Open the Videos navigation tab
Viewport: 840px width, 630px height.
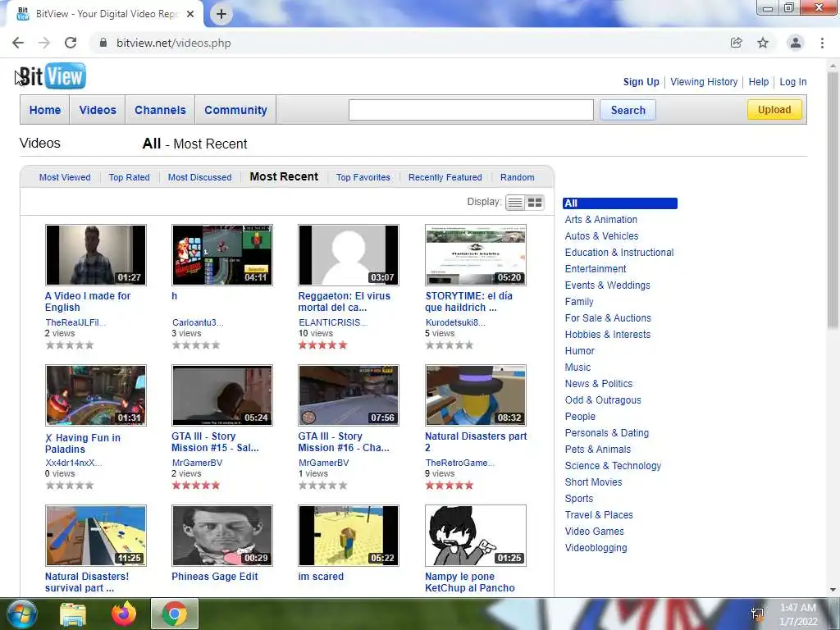98,110
